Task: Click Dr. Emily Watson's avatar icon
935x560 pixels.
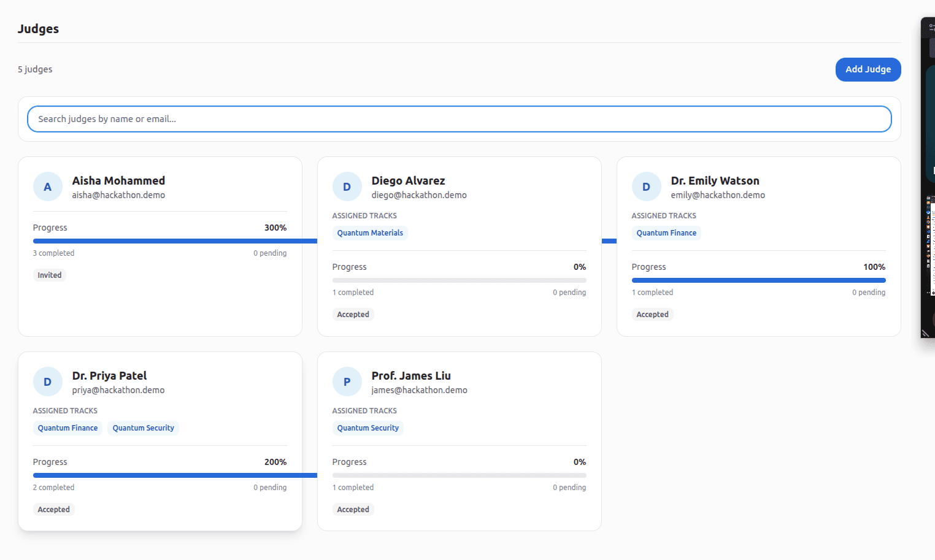Action: (646, 187)
